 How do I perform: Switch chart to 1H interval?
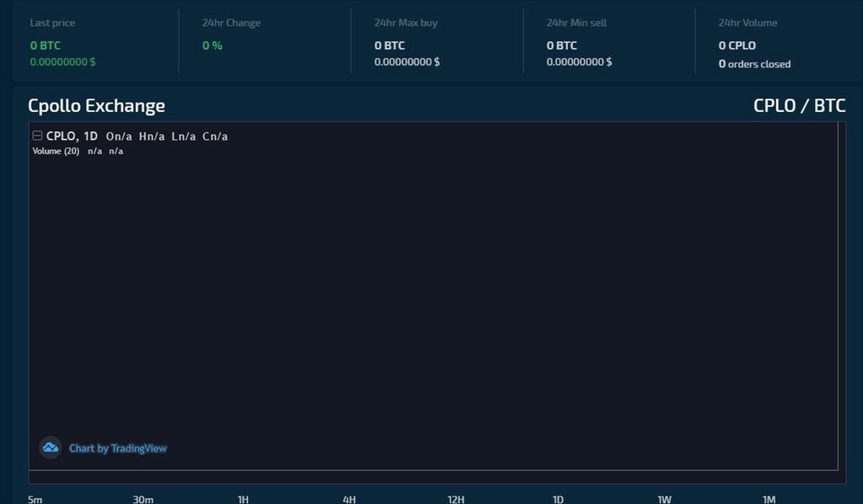[x=243, y=499]
